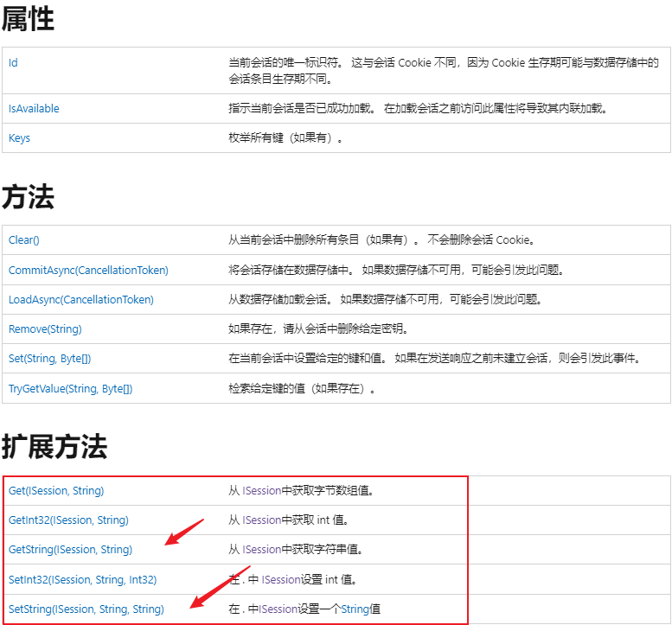This screenshot has height=625, width=672.
Task: Open TryGetValue(String, Byte[]) method link
Action: tap(71, 389)
